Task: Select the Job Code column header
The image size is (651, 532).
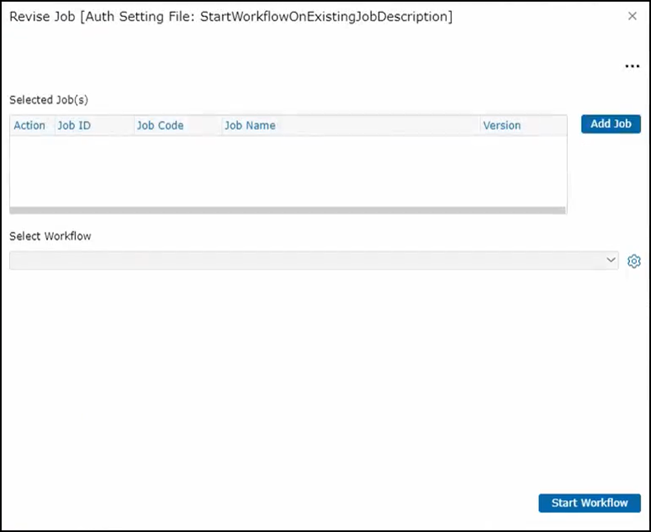Action: coord(160,126)
